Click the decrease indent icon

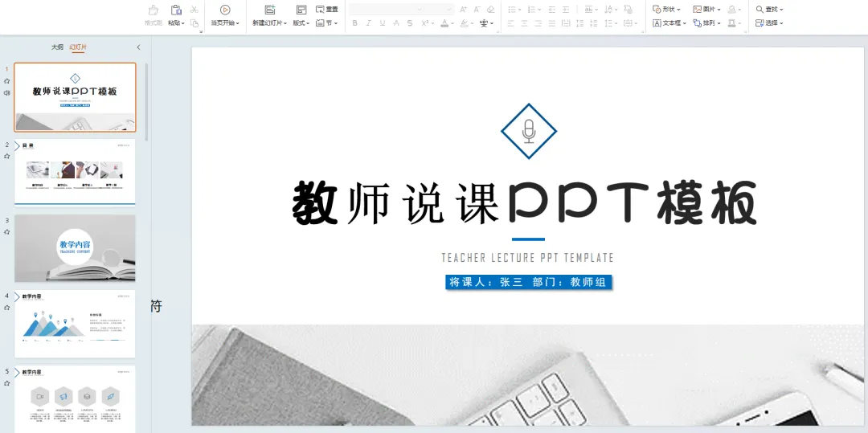[x=552, y=10]
